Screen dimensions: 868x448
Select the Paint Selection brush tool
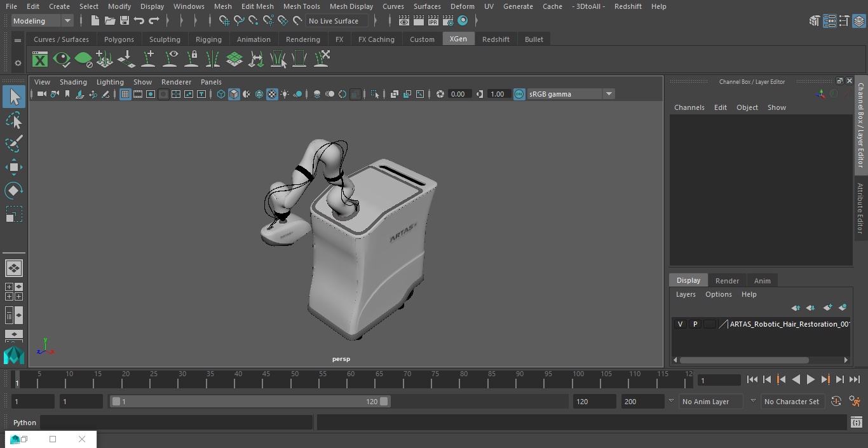coord(14,144)
